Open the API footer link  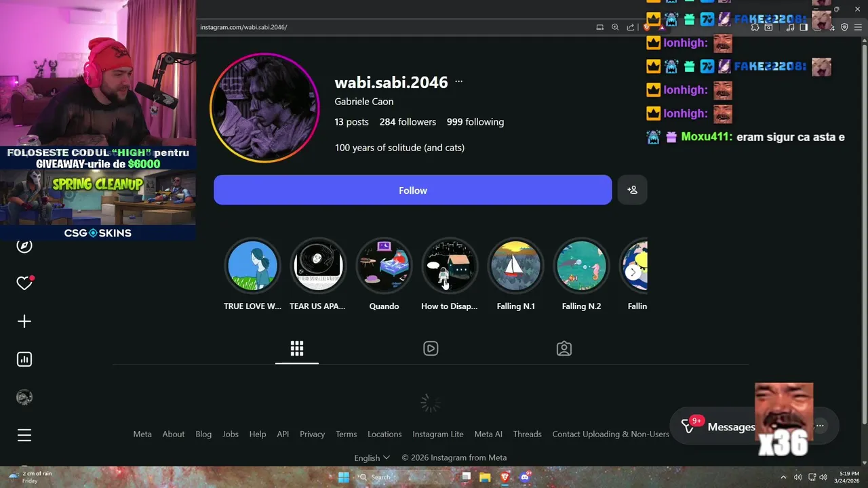pos(283,434)
